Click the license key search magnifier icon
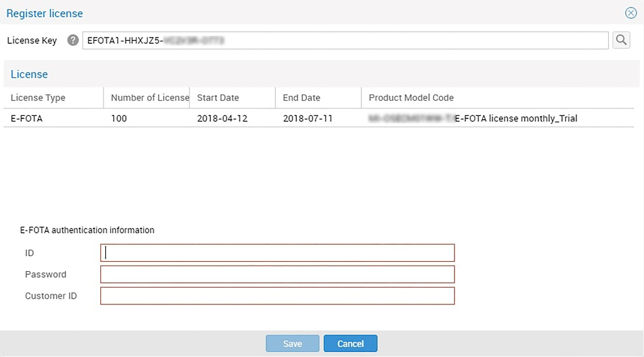Image resolution: width=644 pixels, height=357 pixels. click(621, 40)
